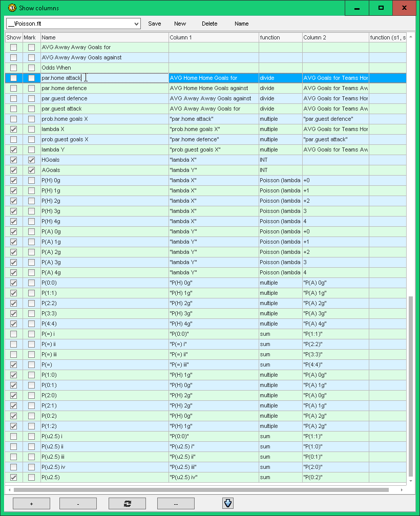This screenshot has height=516, width=420.
Task: Uncheck the Mark checkbox for HGoals
Action: 32,160
